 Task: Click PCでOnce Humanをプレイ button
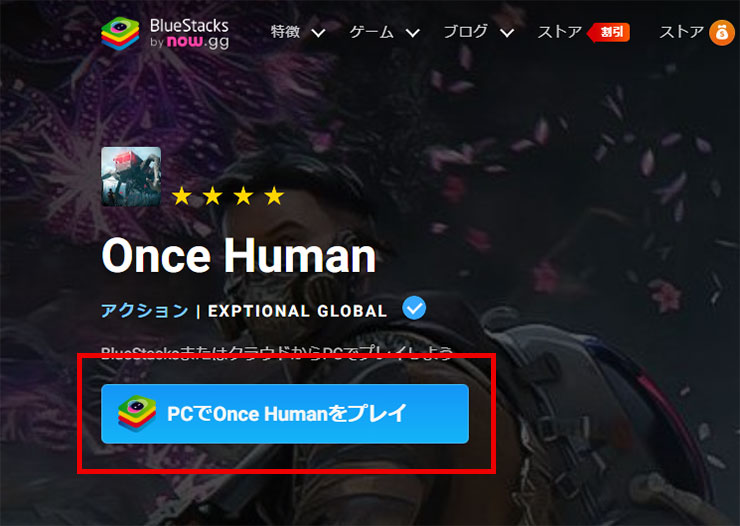tap(285, 414)
